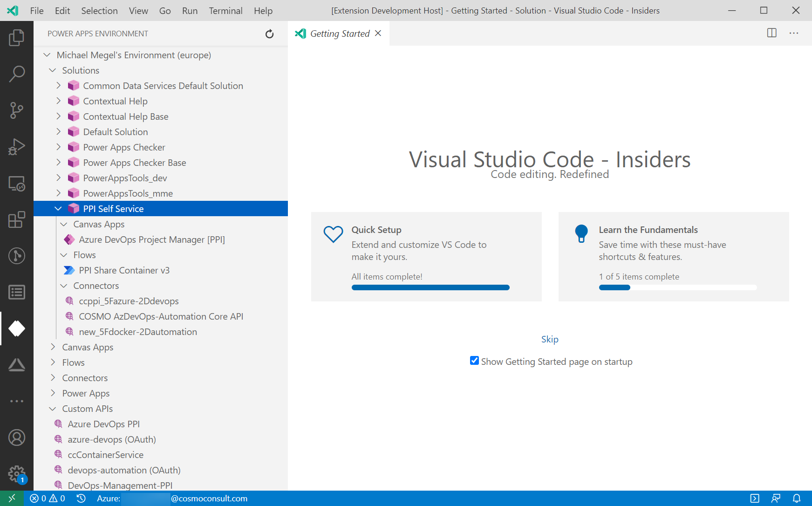Open the Selection menu
Image resolution: width=812 pixels, height=506 pixels.
pos(99,10)
